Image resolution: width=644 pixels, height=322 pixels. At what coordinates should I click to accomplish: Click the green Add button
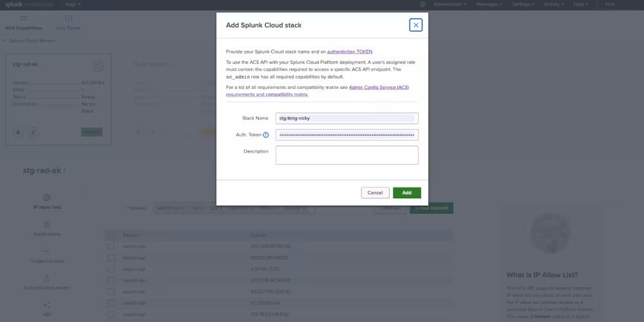point(406,193)
